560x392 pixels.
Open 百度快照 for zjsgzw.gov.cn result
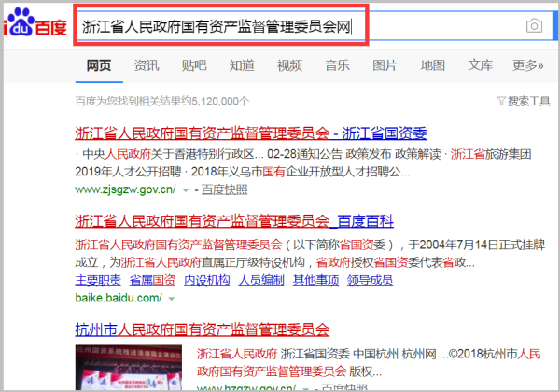pos(224,189)
